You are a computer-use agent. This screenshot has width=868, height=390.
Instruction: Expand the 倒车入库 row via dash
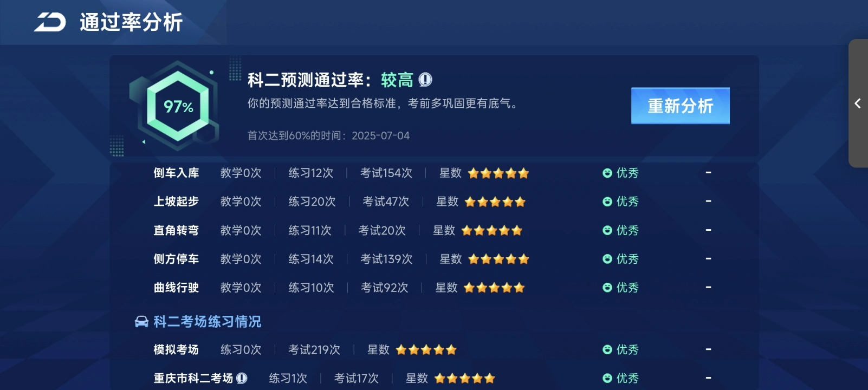point(708,173)
